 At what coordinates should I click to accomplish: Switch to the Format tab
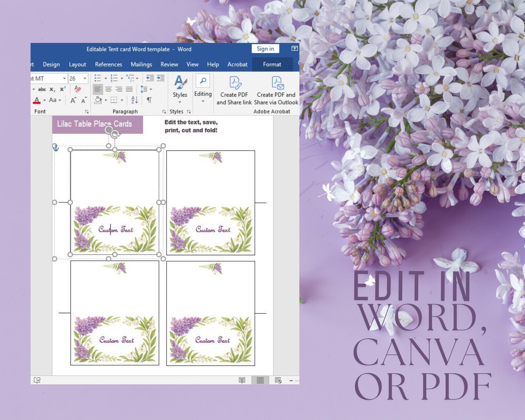[x=272, y=64]
